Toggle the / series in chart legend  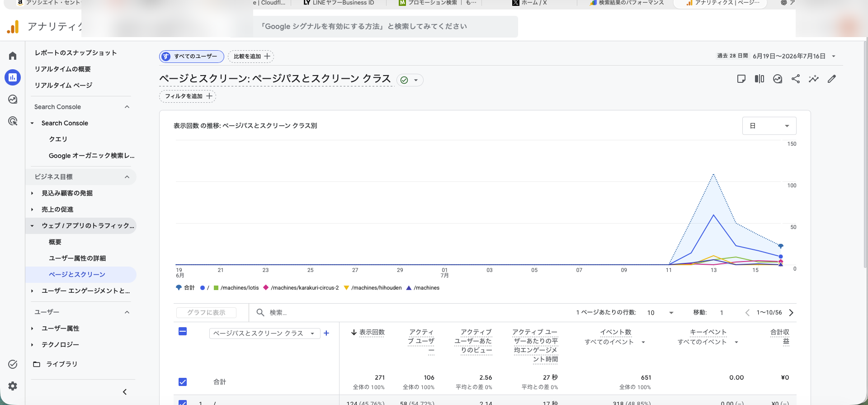pyautogui.click(x=205, y=288)
